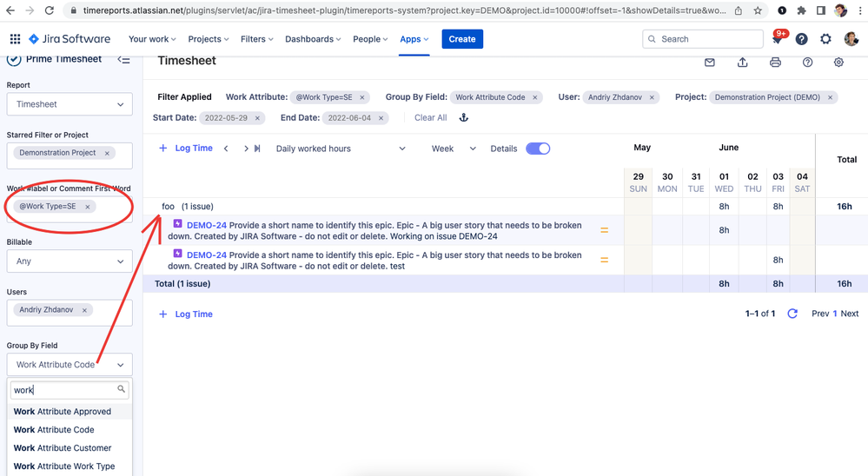
Task: Open the Jira app switcher grid
Action: [x=15, y=39]
